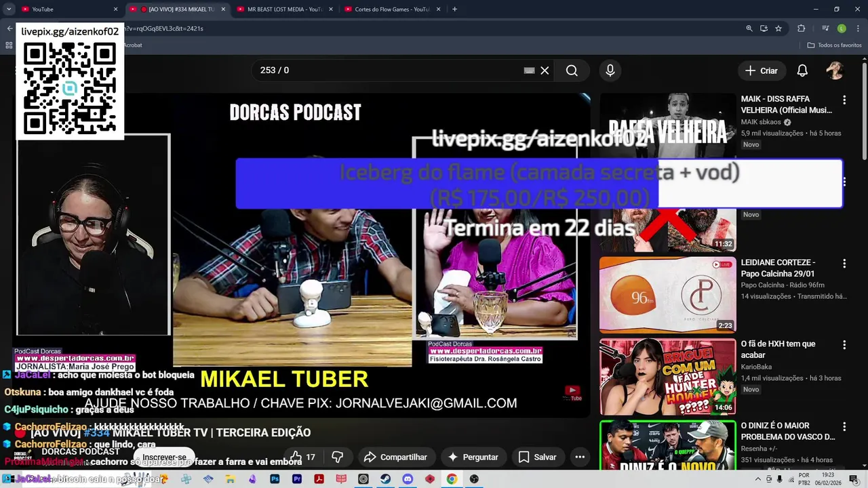
Task: Open the Chrome profile avatar L
Action: [842, 28]
